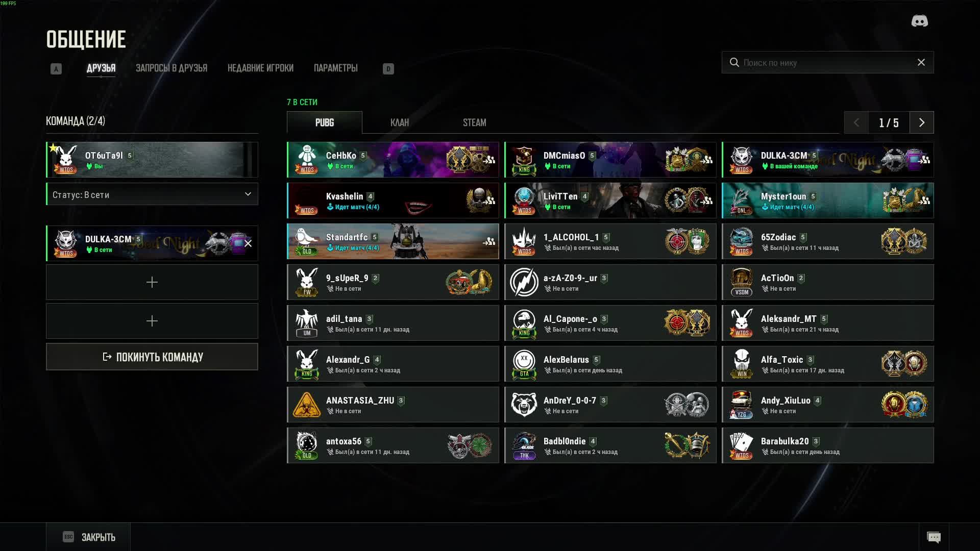
Task: Go to the next friends page arrow
Action: [922, 122]
